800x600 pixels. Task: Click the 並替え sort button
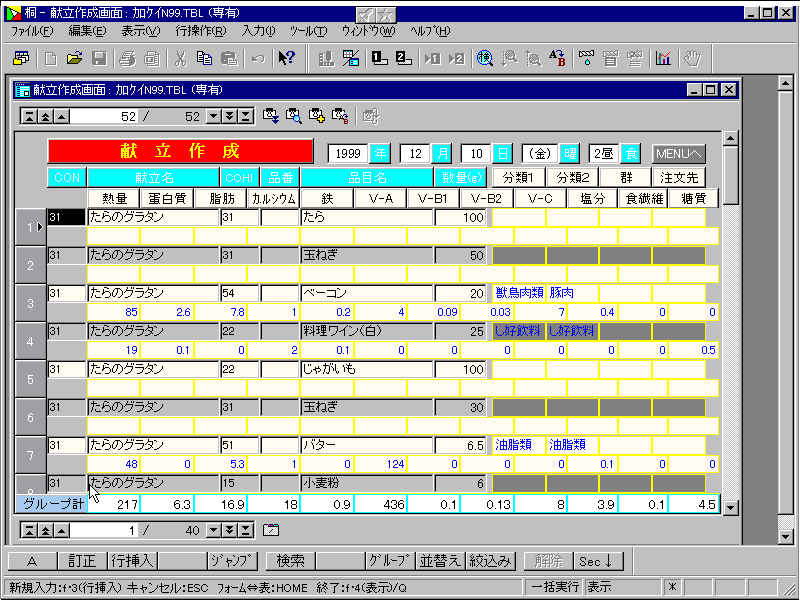(438, 561)
